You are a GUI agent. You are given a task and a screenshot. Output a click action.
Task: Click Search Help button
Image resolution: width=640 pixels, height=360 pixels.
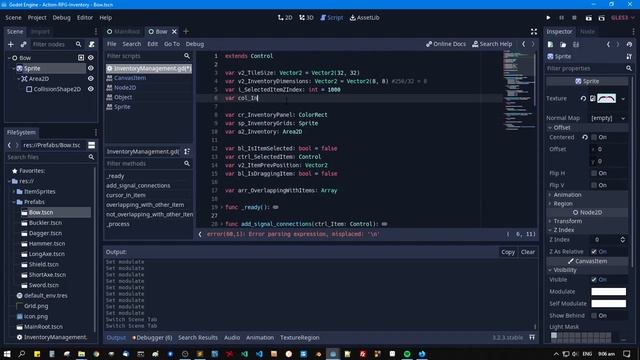(492, 44)
